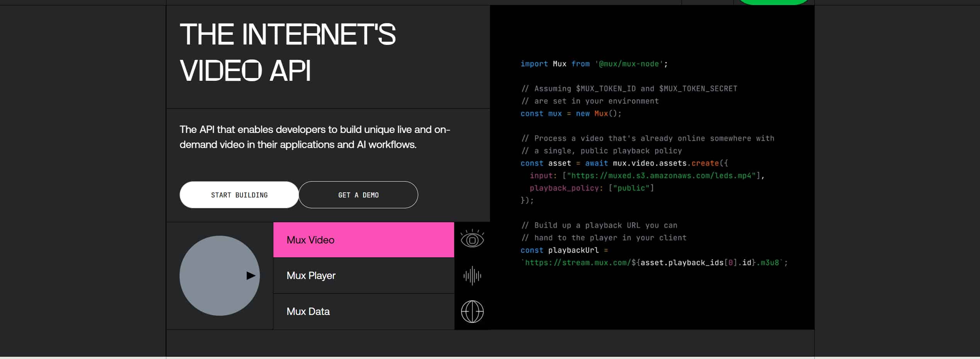Click the green button at the top edge
Screen dimensions: 980x359
773,2
